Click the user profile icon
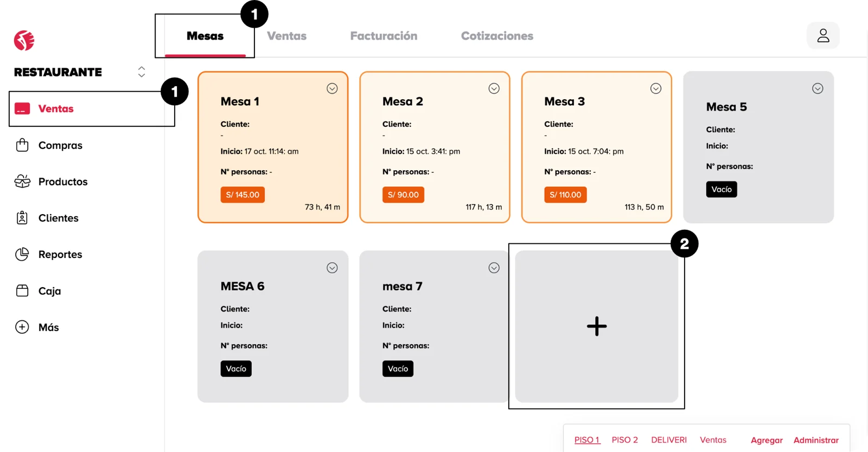This screenshot has width=868, height=452. pos(823,36)
